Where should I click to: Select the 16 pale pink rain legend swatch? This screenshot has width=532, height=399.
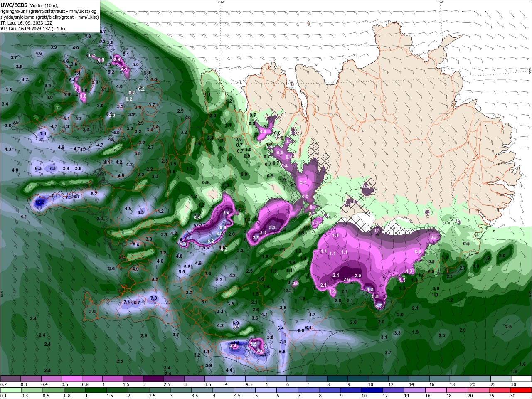(x=436, y=390)
